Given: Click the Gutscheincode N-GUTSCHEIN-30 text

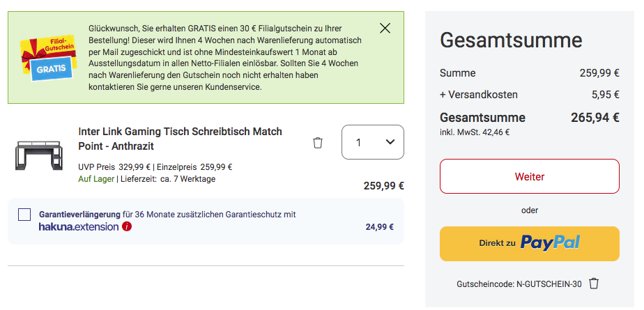Looking at the screenshot, I should 519,284.
